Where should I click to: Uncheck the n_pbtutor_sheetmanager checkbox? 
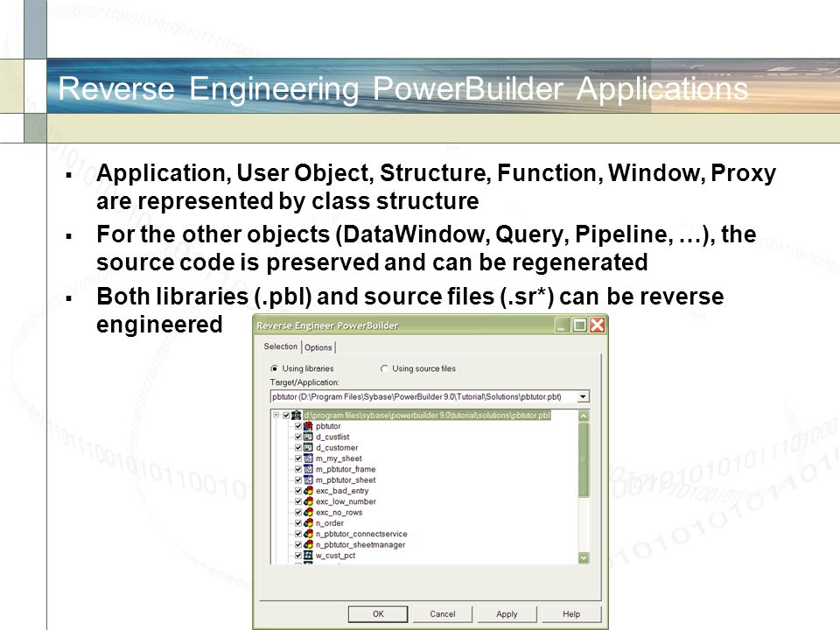click(x=298, y=544)
